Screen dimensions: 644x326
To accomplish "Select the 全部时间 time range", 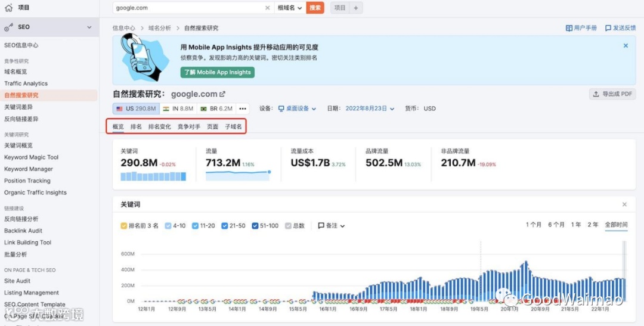I will pyautogui.click(x=616, y=225).
